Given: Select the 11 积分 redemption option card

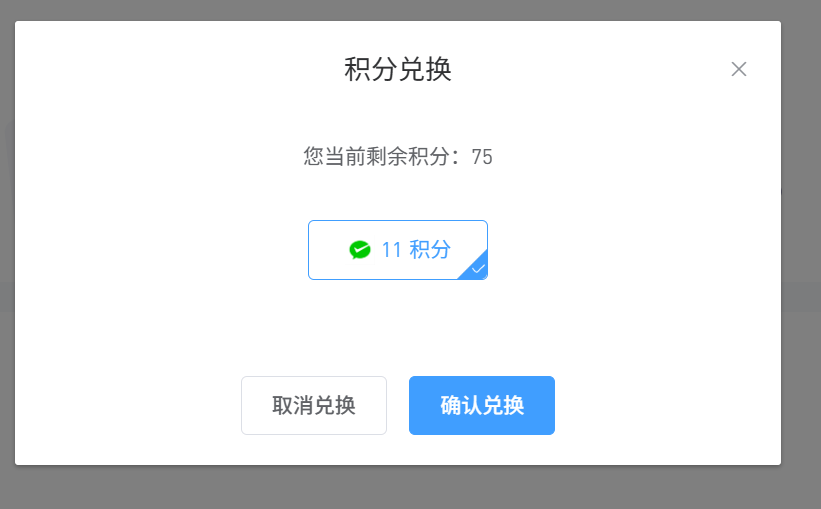Looking at the screenshot, I should click(x=398, y=250).
